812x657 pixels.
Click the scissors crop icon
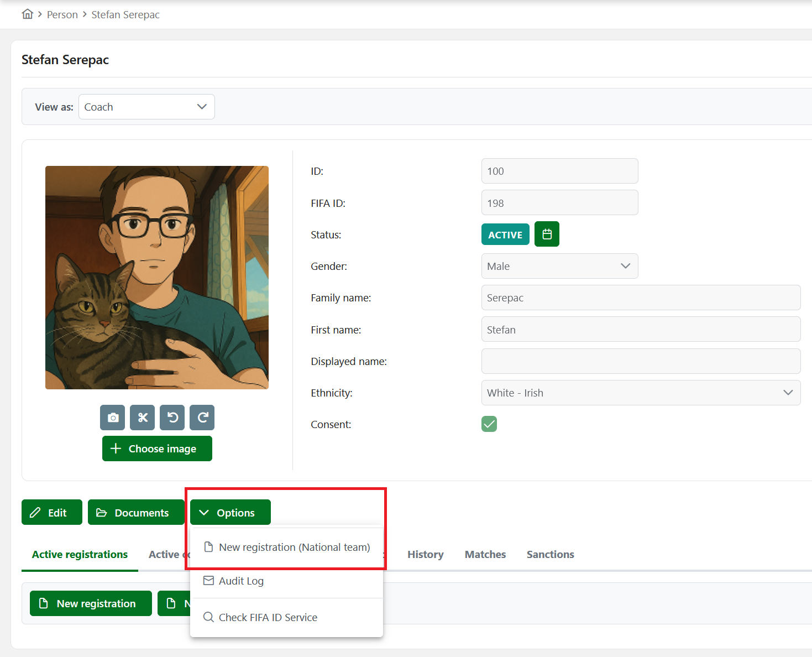coord(143,418)
